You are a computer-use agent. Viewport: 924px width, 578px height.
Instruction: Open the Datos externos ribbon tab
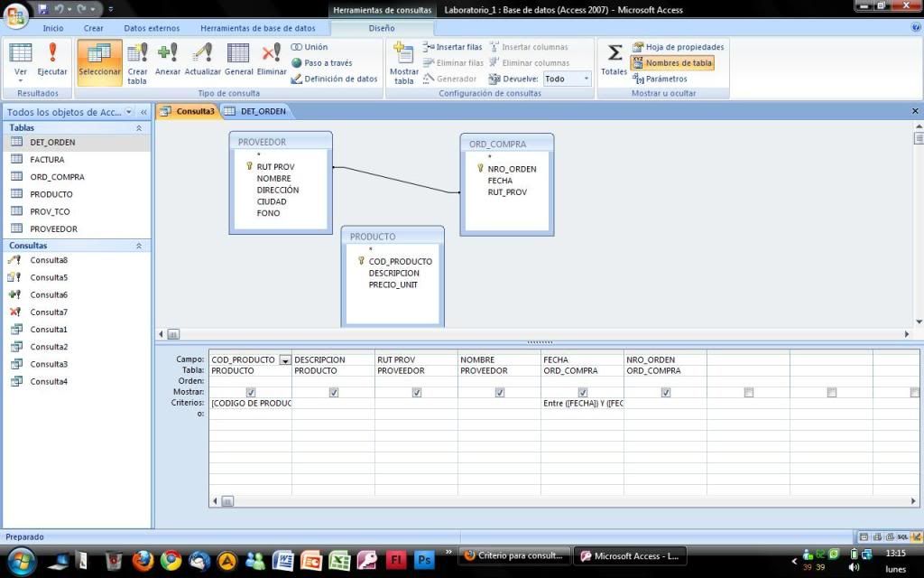coord(151,28)
